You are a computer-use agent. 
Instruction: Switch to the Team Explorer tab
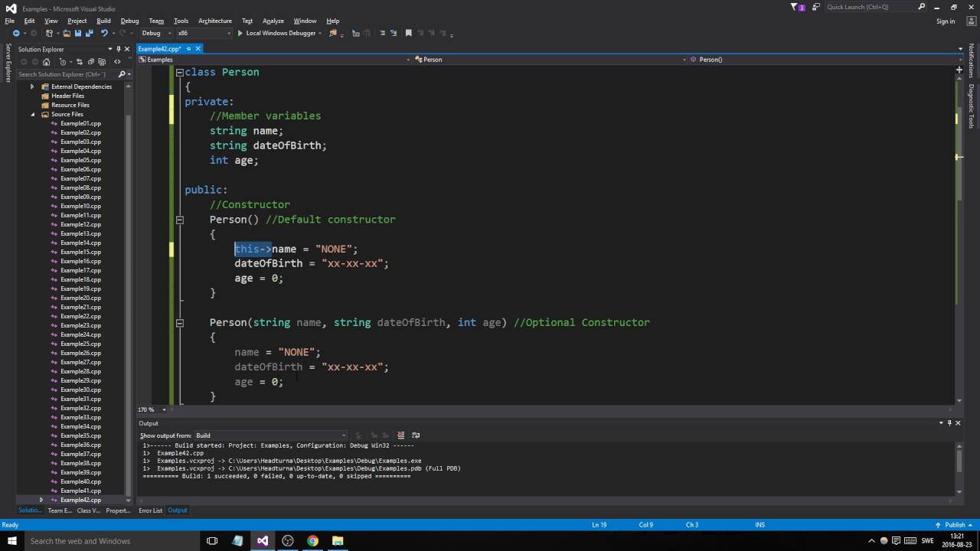[x=59, y=510]
